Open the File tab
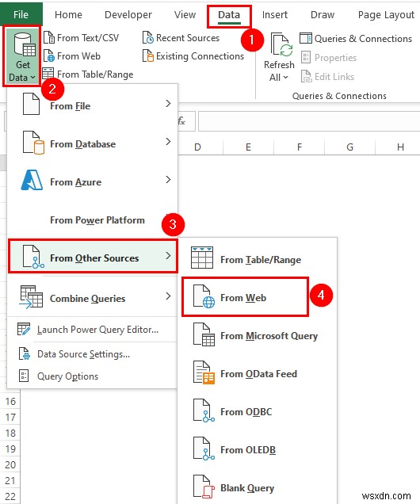Image resolution: width=420 pixels, height=504 pixels. click(21, 14)
